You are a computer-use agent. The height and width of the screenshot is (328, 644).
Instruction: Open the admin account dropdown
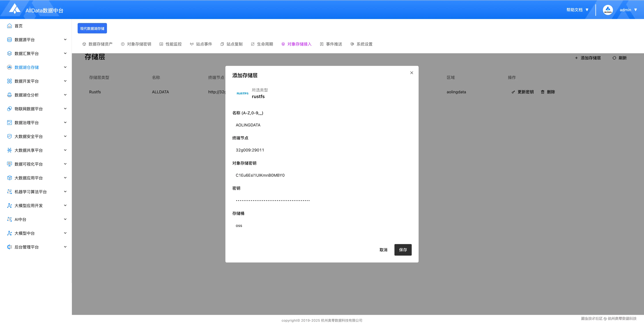pos(628,10)
